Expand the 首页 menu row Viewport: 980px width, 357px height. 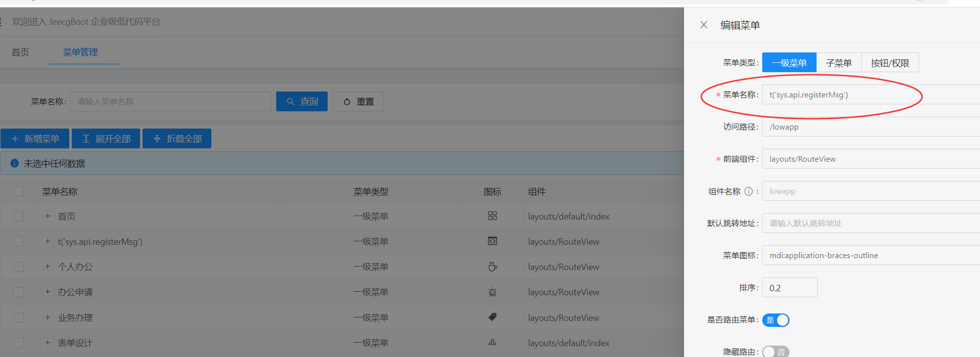tap(48, 216)
